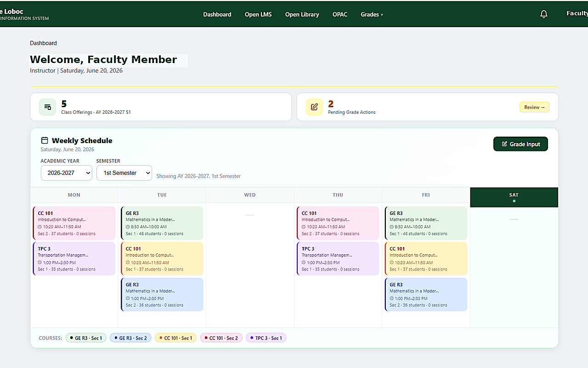This screenshot has width=588, height=368.
Task: Open the Open LMS nav link
Action: coord(258,14)
